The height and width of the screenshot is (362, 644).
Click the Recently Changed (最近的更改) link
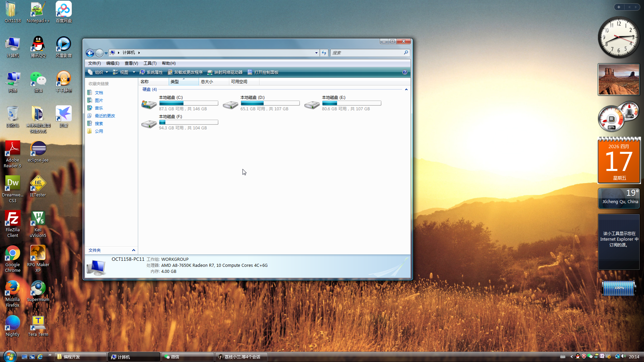click(x=105, y=116)
